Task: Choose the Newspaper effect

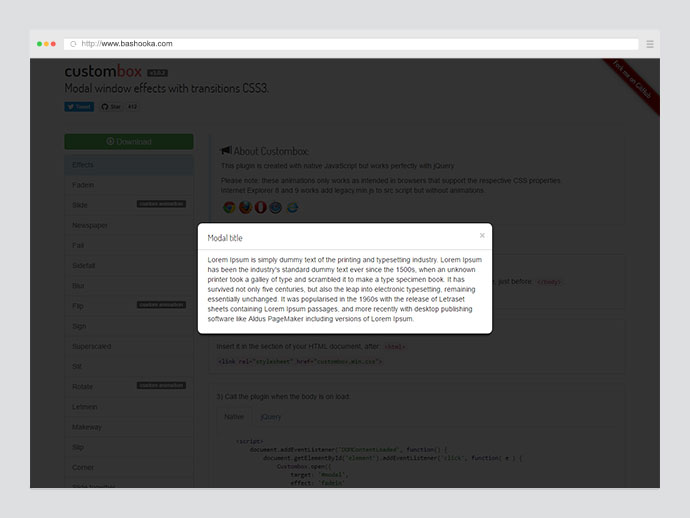Action: [129, 225]
